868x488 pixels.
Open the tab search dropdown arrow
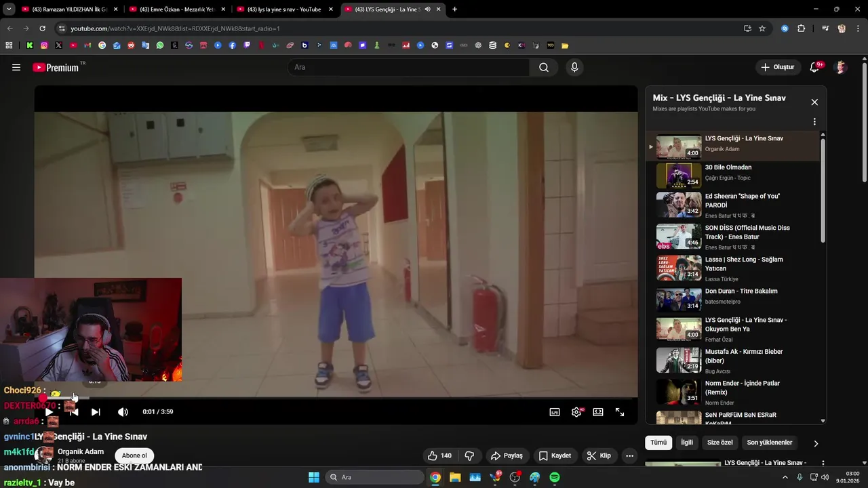[x=9, y=9]
